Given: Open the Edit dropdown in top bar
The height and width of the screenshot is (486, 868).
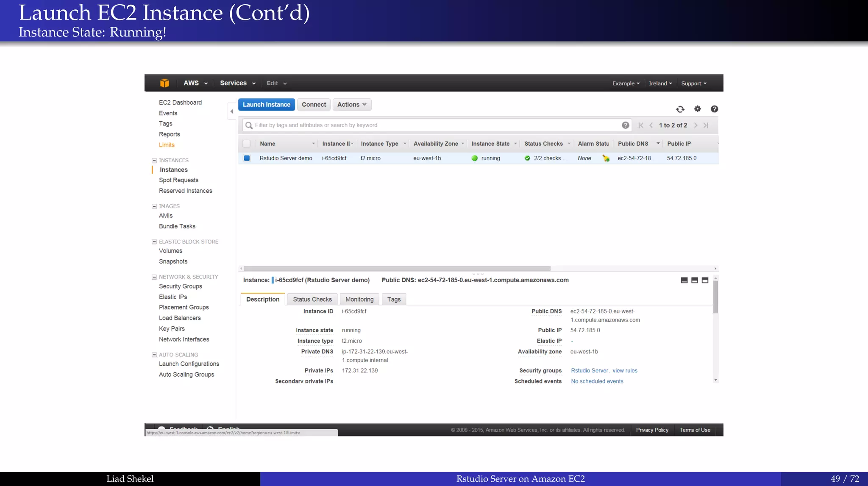Looking at the screenshot, I should (277, 83).
